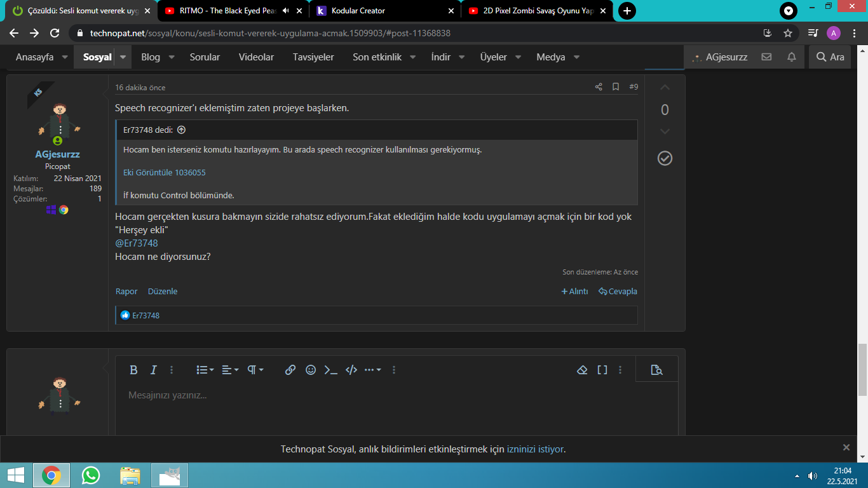Go forward in browser history
868x488 pixels.
click(x=34, y=33)
